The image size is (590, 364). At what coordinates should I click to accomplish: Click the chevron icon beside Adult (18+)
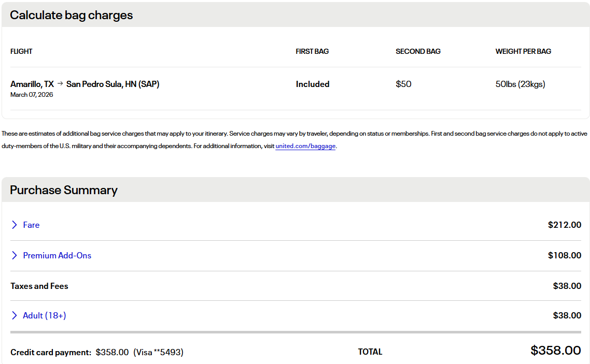click(x=14, y=315)
